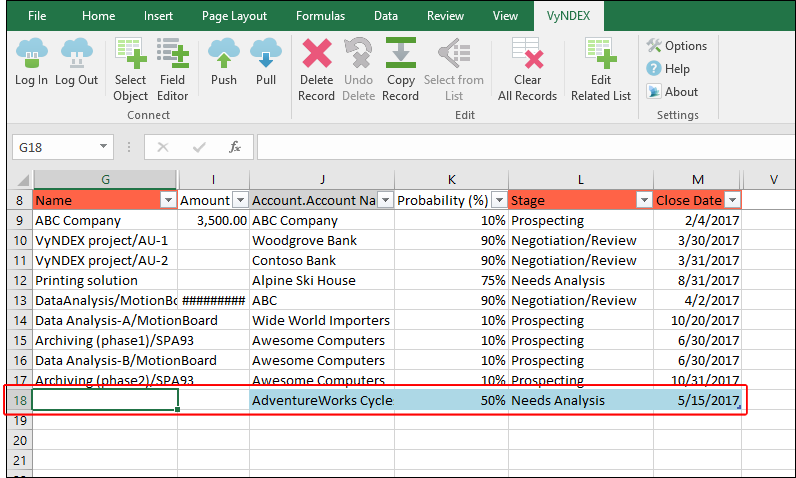Click the 'Wide World Importers' cell

(x=322, y=321)
